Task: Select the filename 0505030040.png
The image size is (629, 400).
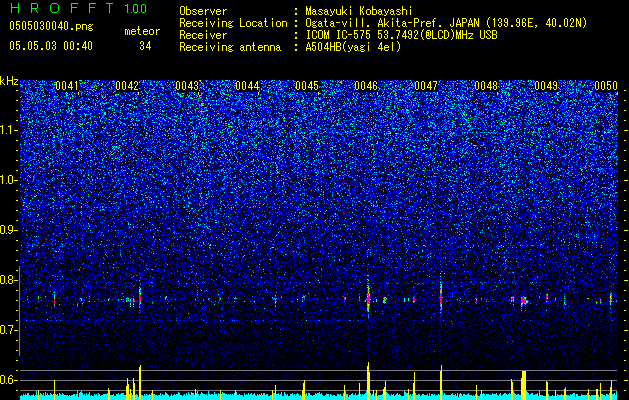Action: [51, 26]
